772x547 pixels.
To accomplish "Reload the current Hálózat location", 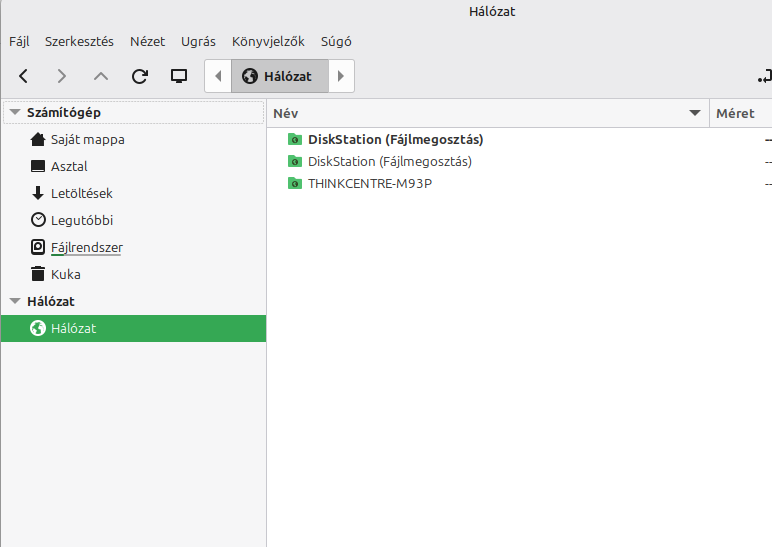I will [x=140, y=76].
